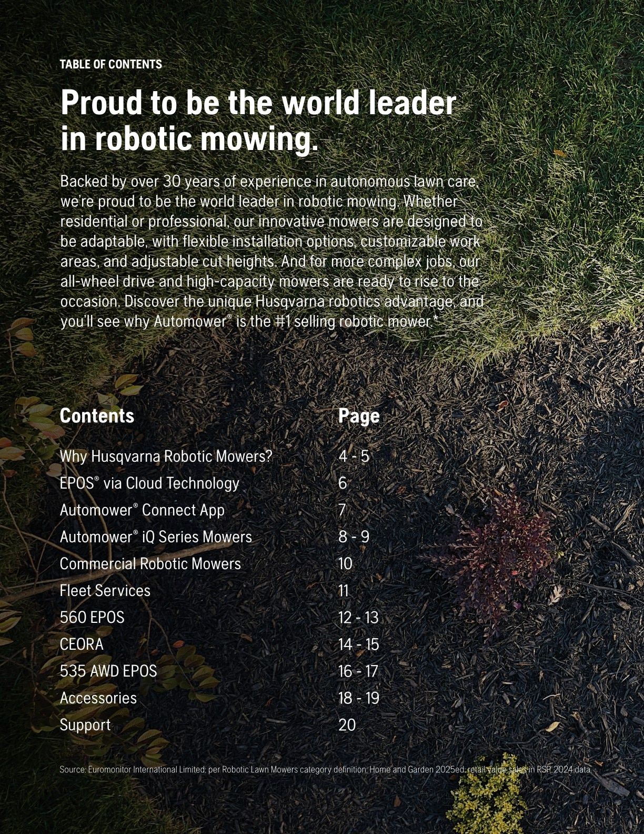Click the headline 'Proud to be the world leader'

(258, 102)
